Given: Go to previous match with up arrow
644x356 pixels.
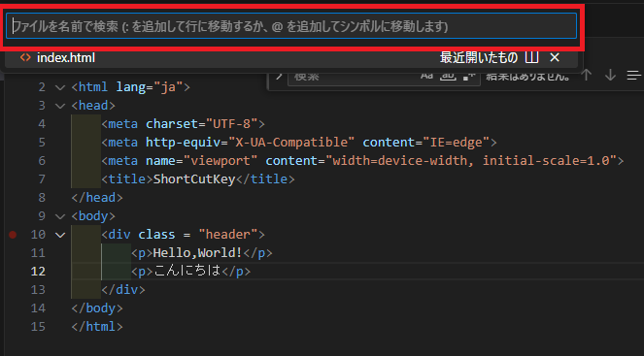Looking at the screenshot, I should click(587, 76).
